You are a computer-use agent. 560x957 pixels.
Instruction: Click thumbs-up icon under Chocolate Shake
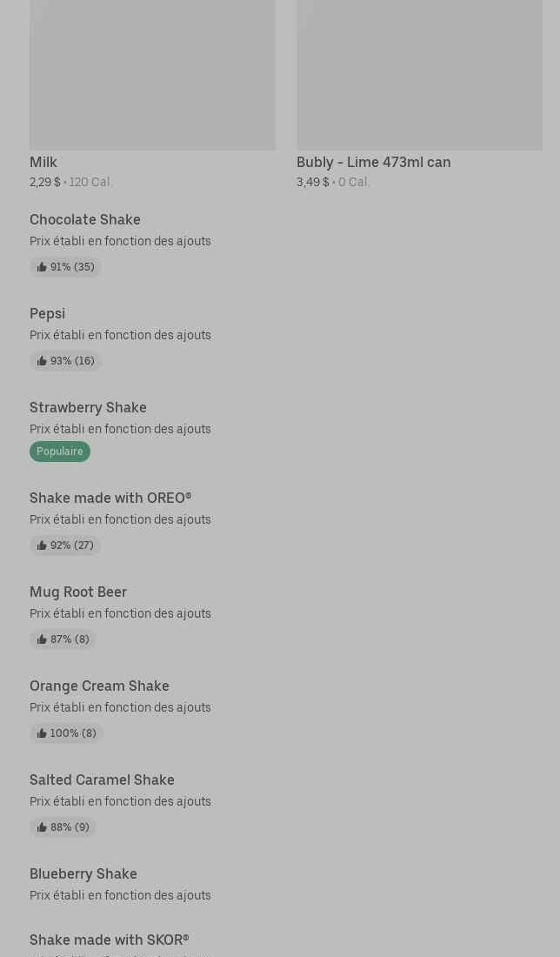(x=42, y=267)
